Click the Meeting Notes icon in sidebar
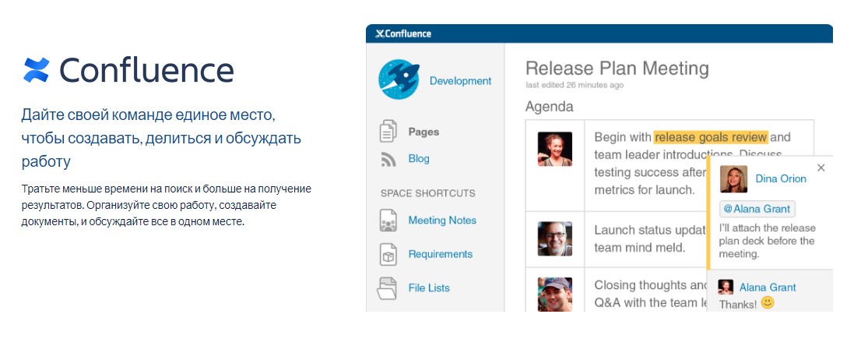Viewport: 868px width, 346px height. 388,221
